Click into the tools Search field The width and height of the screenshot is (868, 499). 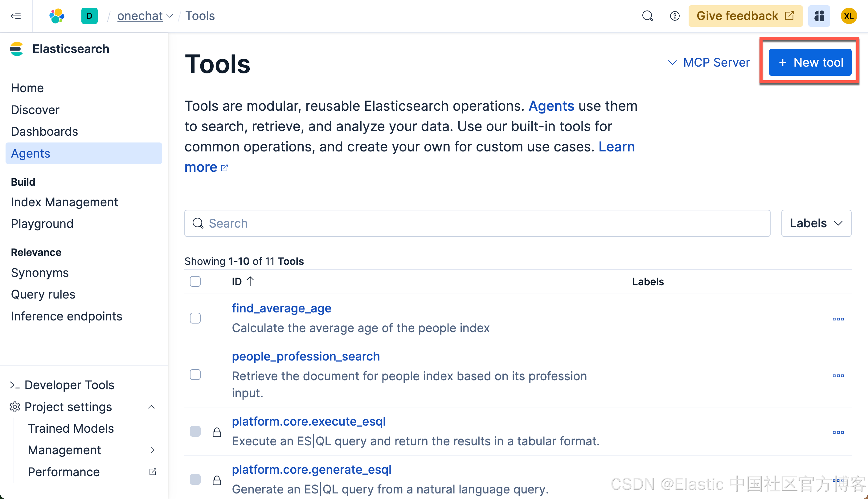[477, 224]
